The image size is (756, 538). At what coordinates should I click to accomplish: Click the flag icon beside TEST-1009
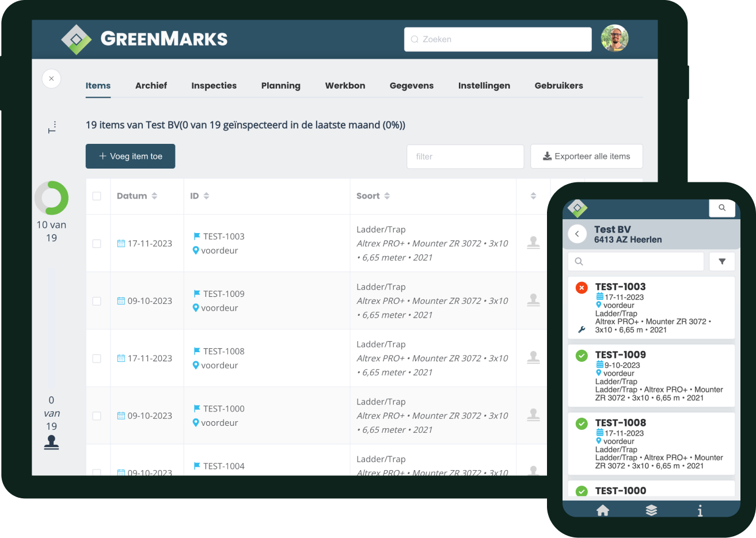197,293
